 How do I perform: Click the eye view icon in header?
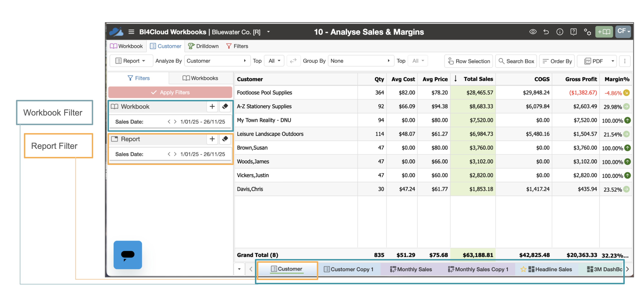pyautogui.click(x=533, y=32)
